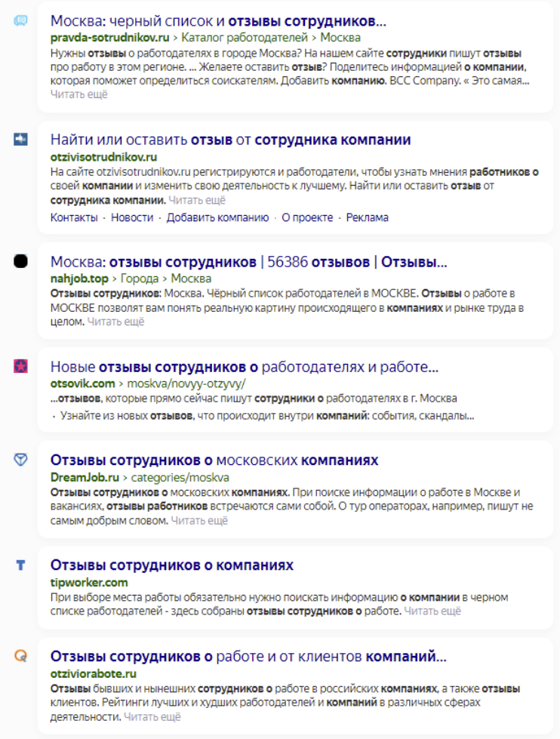The width and height of the screenshot is (560, 739).
Task: Open the 'Контакты' sitelink
Action: point(74,217)
